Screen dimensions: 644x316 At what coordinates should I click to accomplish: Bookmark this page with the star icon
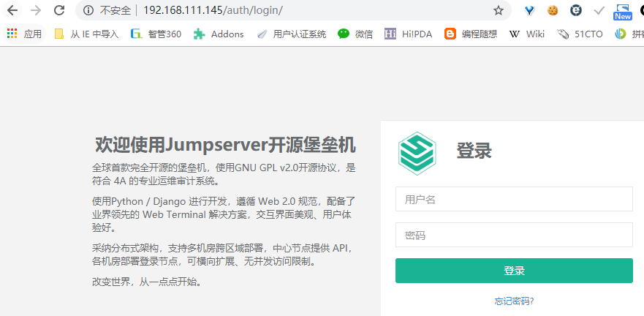tap(499, 11)
